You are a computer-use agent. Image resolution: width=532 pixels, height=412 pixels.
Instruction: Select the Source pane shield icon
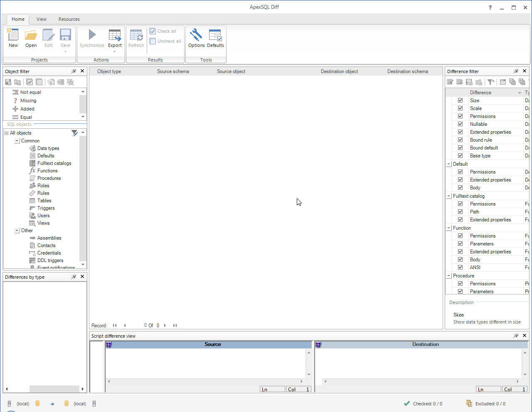[x=109, y=344]
